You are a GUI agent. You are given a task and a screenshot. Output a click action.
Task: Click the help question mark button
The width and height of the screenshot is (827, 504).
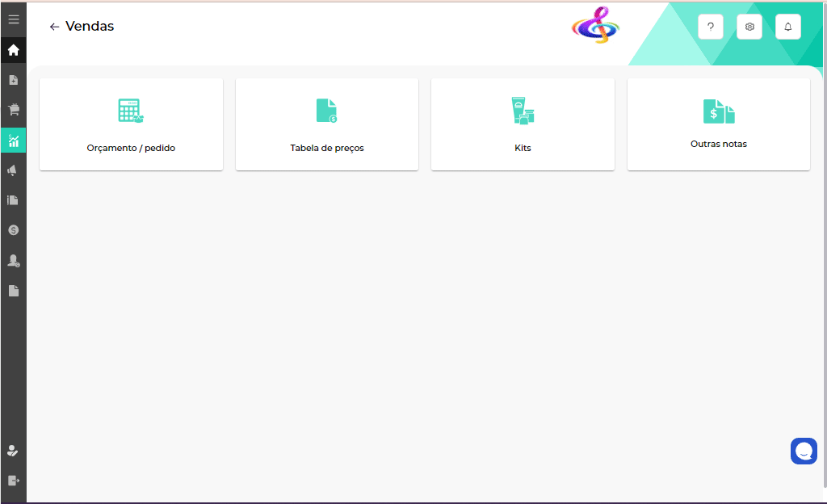point(711,27)
